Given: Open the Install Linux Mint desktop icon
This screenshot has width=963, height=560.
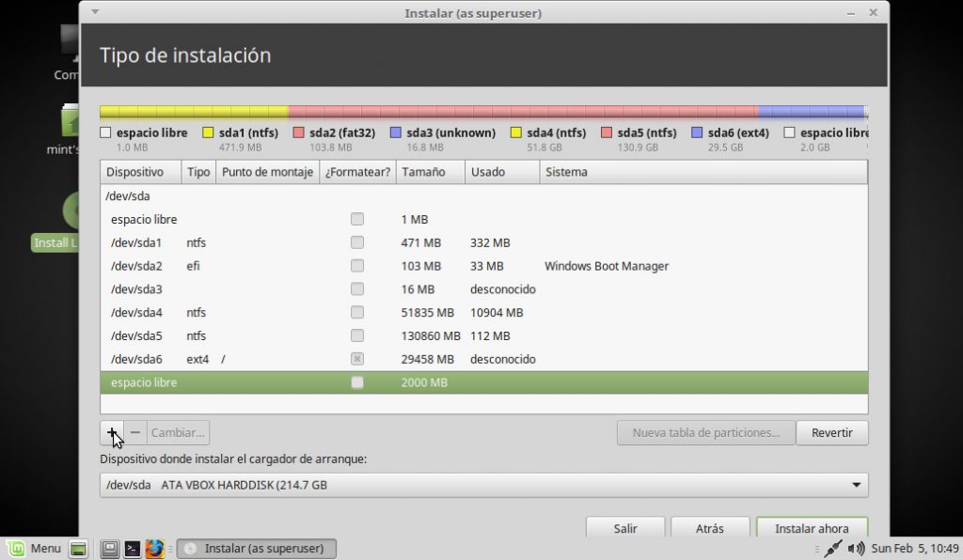Looking at the screenshot, I should click(x=74, y=211).
